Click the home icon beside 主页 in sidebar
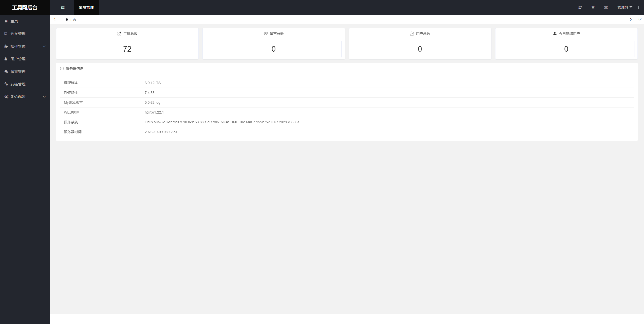644x324 pixels. pyautogui.click(x=6, y=21)
